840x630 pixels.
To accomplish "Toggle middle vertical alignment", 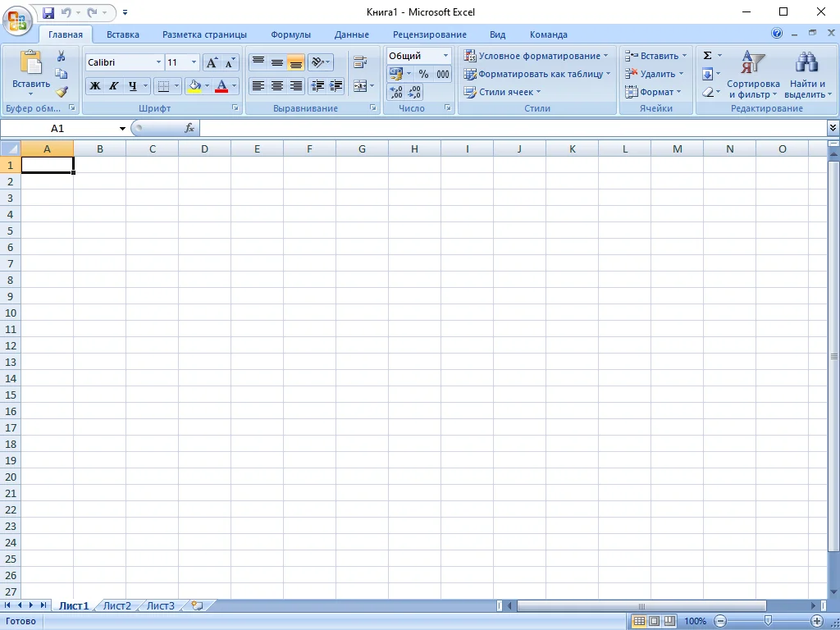I will [x=277, y=62].
